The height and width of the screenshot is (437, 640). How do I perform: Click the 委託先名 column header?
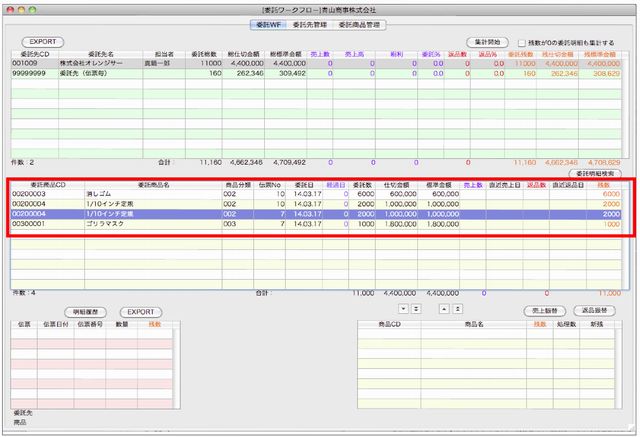click(101, 54)
